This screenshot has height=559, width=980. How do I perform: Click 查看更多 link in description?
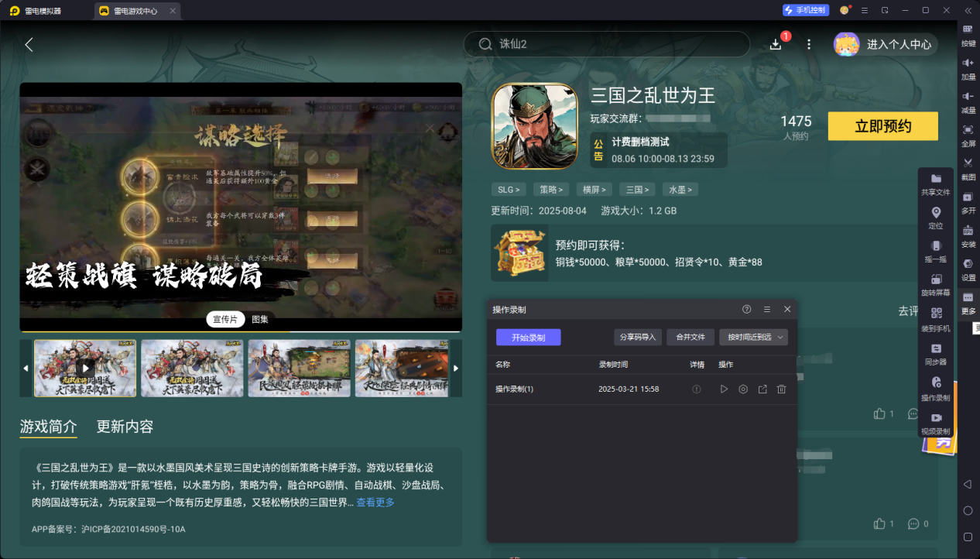(375, 502)
